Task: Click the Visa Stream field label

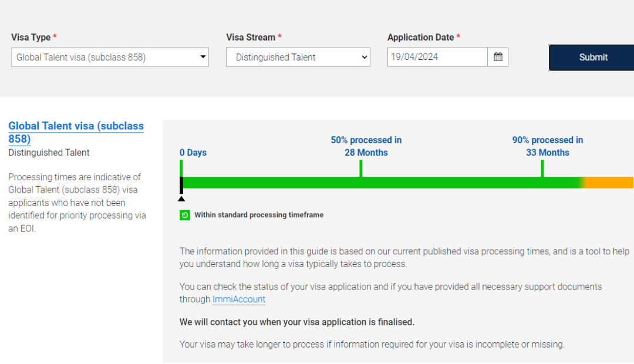Action: pyautogui.click(x=251, y=37)
